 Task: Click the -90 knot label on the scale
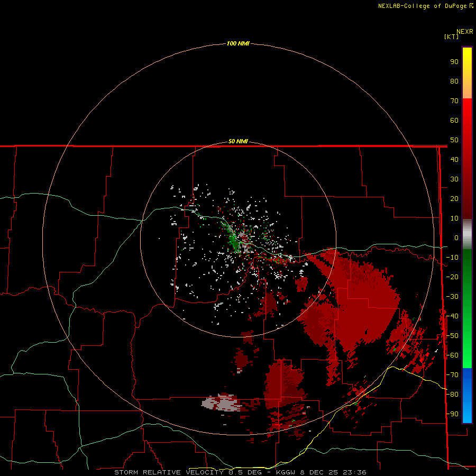click(453, 414)
